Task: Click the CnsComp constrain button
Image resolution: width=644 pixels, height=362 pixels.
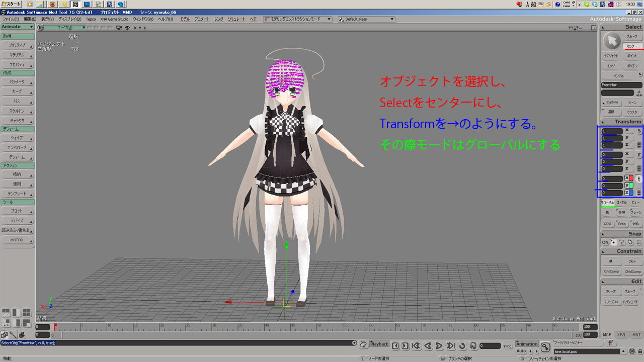Action: tap(611, 271)
